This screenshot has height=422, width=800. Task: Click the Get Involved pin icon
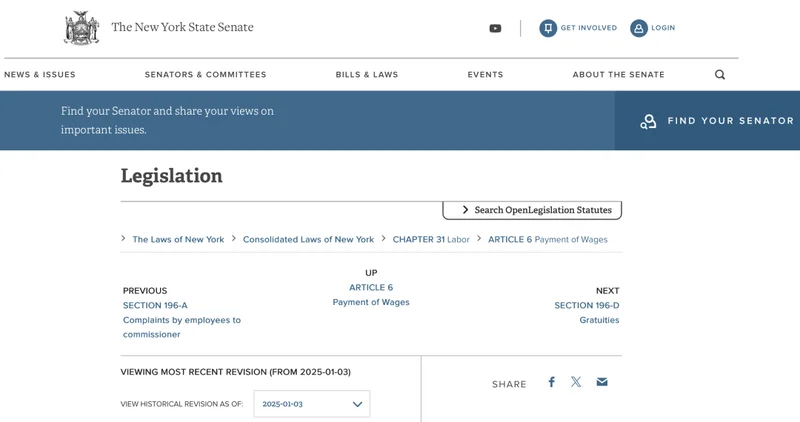coord(548,28)
